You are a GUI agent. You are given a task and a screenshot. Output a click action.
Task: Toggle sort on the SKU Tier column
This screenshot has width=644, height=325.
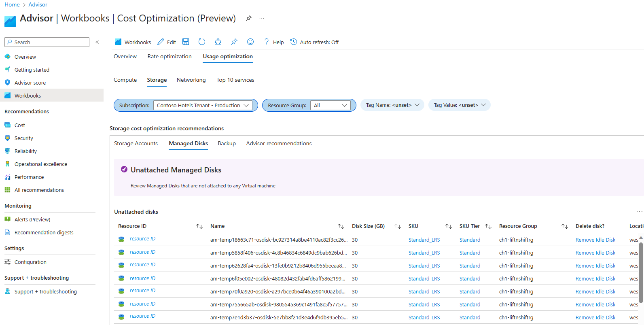[488, 226]
